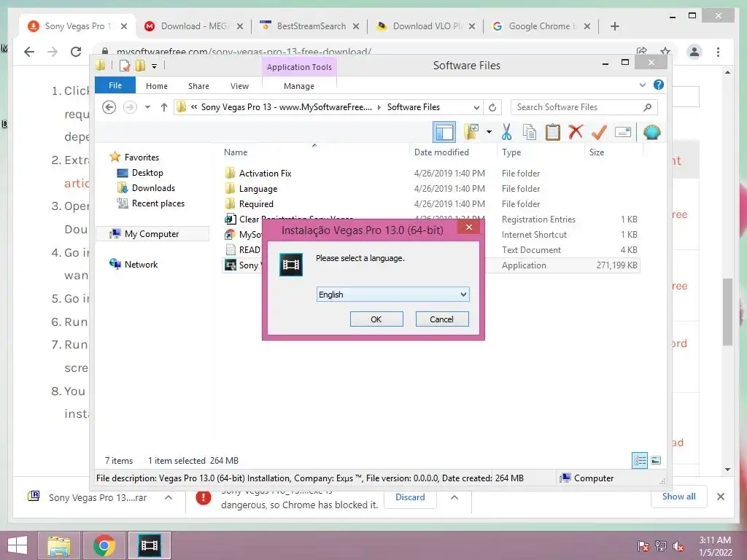747x560 pixels.
Task: Switch to the Download - MEGA Chrome tab
Action: tap(194, 26)
